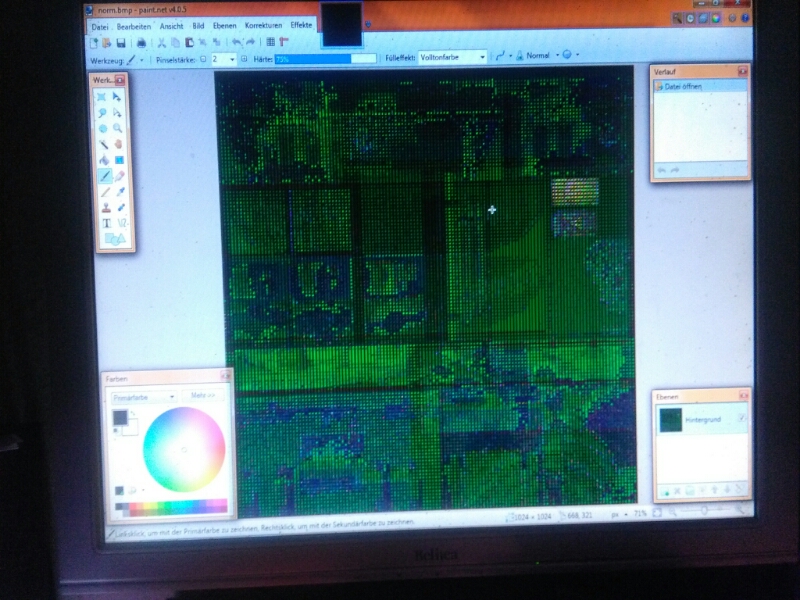Select the Ellipse Select tool

point(103,129)
